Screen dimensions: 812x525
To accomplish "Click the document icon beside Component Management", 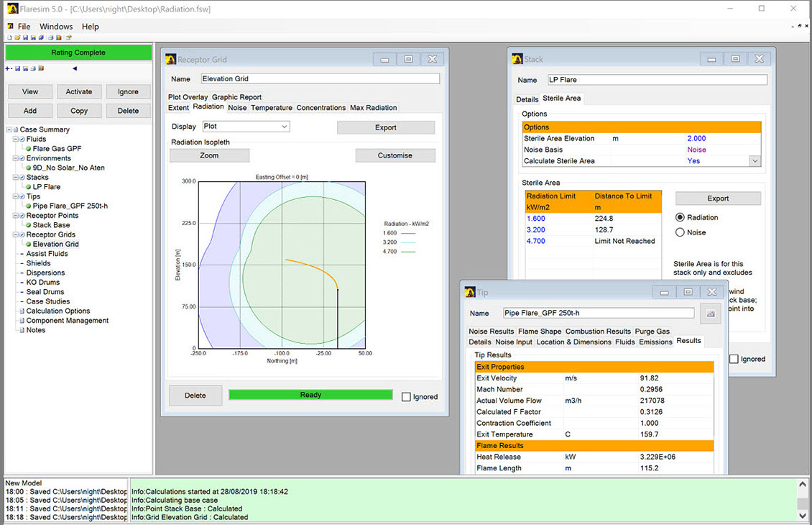I will [x=22, y=320].
